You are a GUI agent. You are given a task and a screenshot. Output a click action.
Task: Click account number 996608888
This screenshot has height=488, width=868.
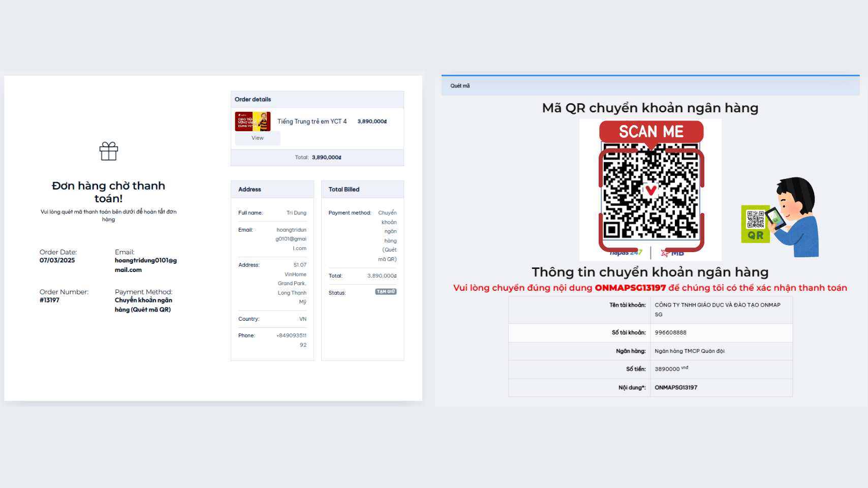pos(670,332)
